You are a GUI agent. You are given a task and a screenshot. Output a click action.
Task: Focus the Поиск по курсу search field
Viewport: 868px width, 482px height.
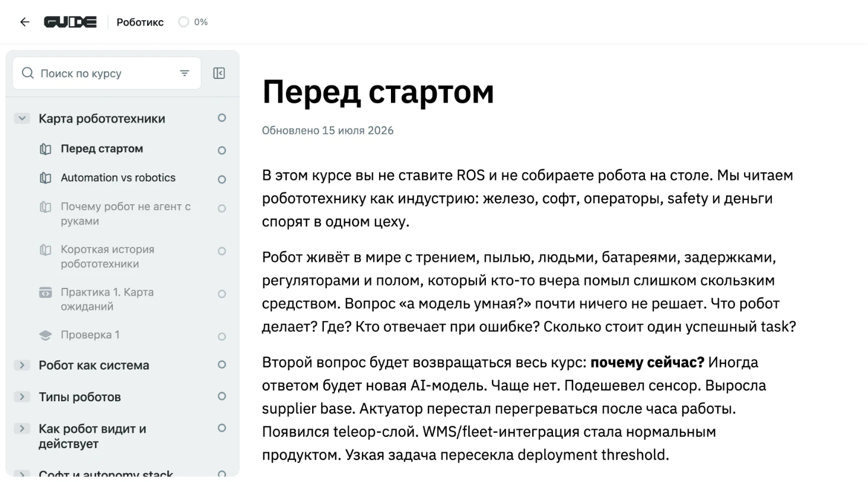[107, 73]
